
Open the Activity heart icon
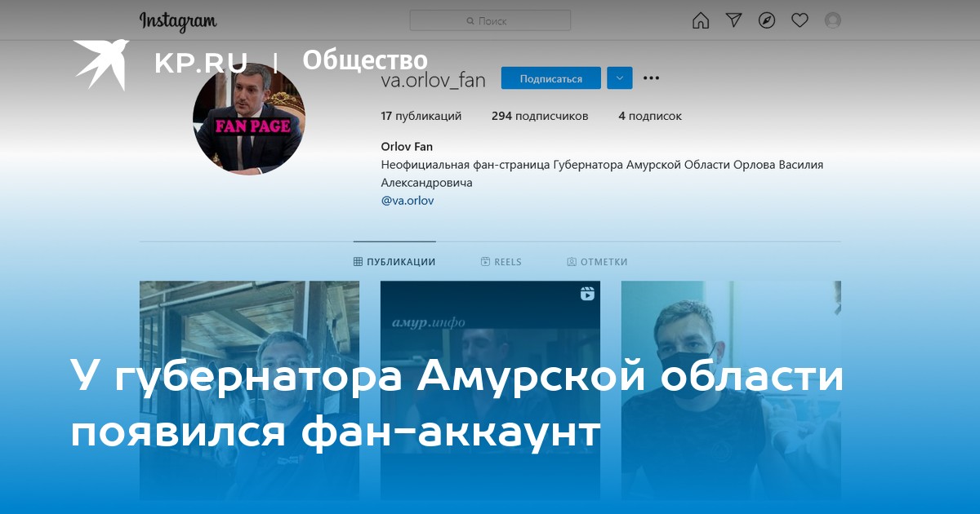[800, 20]
